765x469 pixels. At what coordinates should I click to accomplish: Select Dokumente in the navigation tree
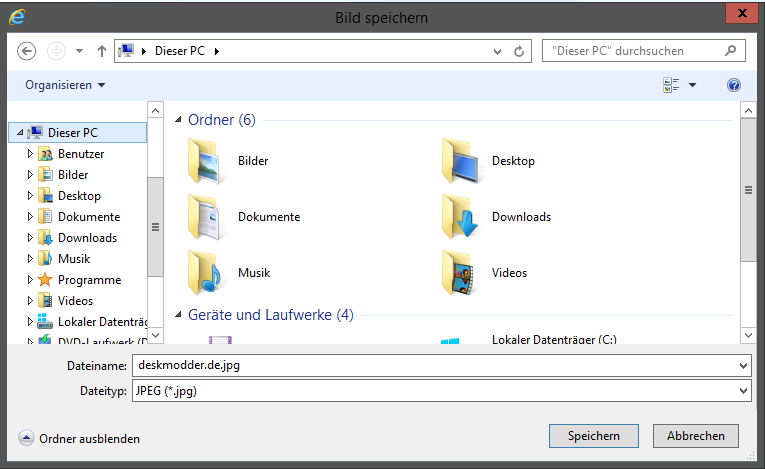pyautogui.click(x=89, y=217)
